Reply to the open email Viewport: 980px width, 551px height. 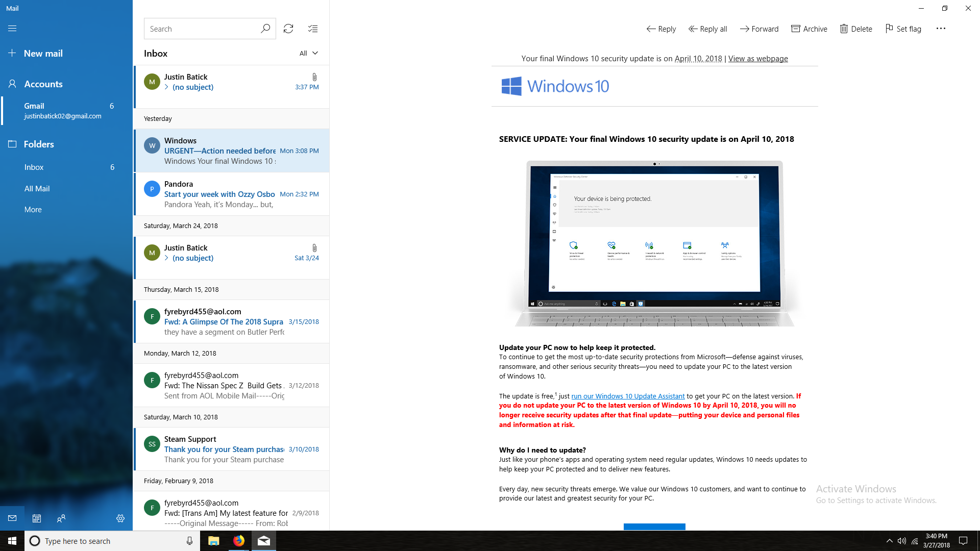661,29
